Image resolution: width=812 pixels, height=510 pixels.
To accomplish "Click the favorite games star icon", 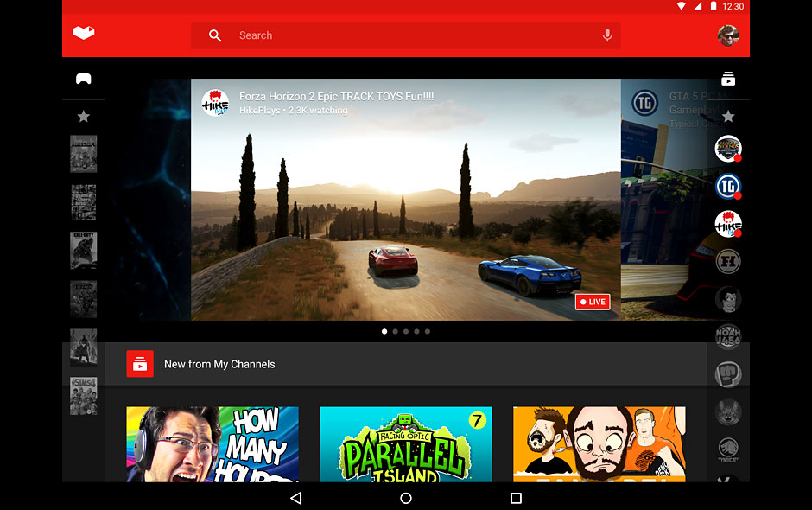I will [83, 116].
